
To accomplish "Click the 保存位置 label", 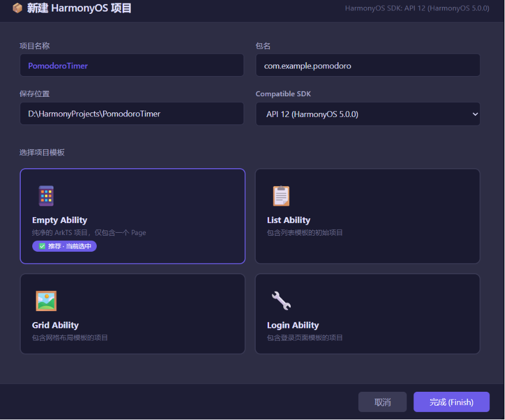I will [x=35, y=94].
